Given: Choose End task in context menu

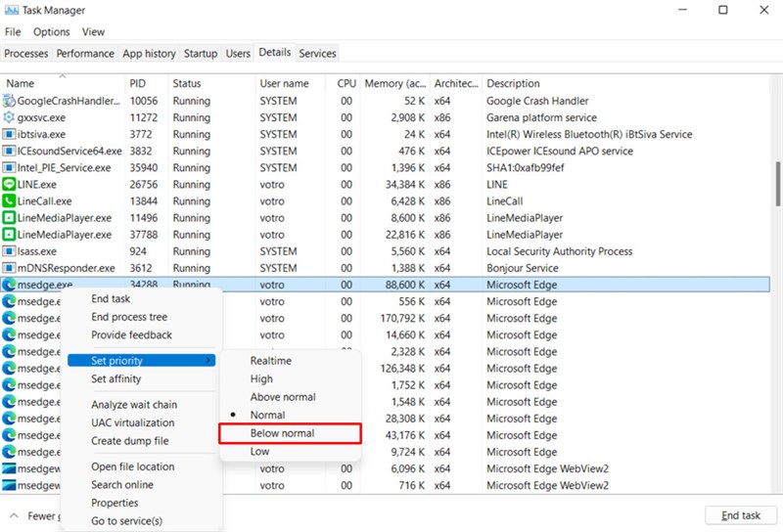Looking at the screenshot, I should click(111, 298).
